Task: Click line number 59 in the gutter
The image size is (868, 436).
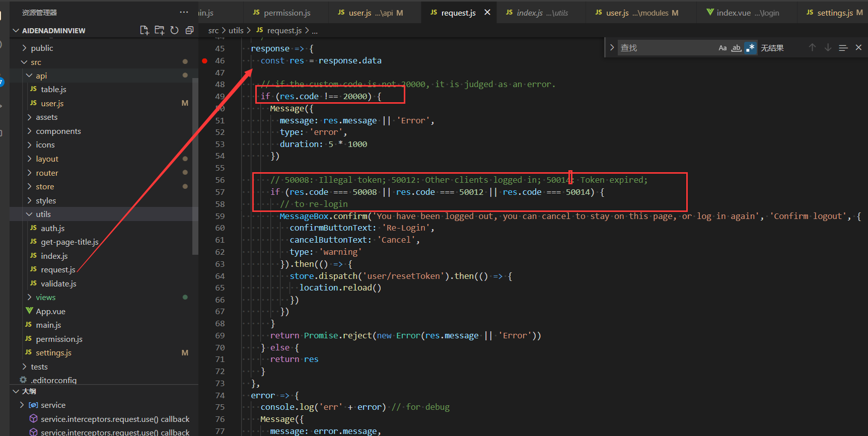Action: click(220, 216)
